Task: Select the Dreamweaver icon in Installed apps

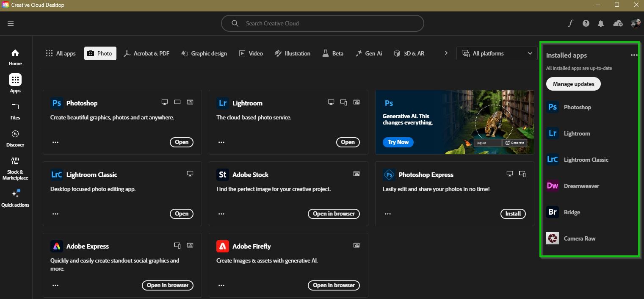Action: coord(553,186)
